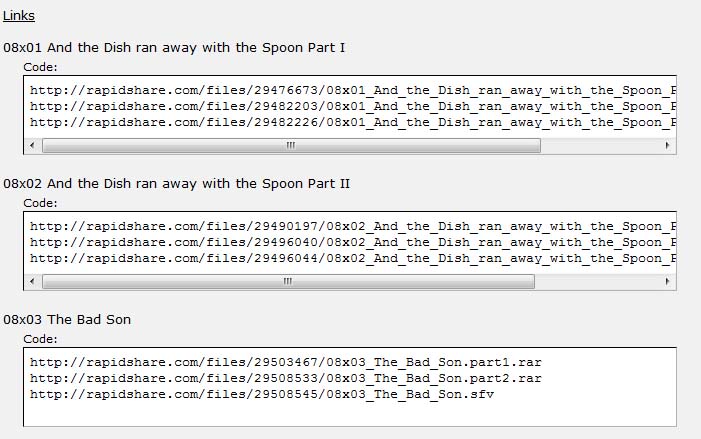The height and width of the screenshot is (439, 701).
Task: Click left scroll arrow in 08x02 code box
Action: point(32,281)
